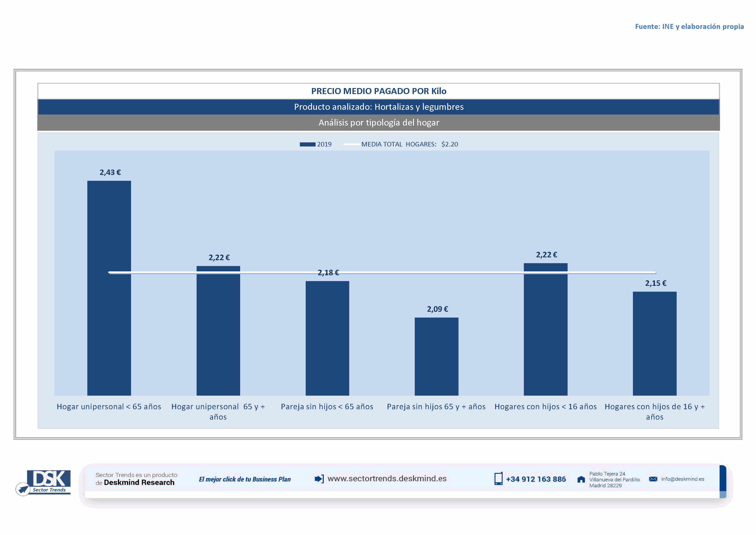Screen dimensions: 756x535
Task: Click the Producto analizado header bar
Action: coord(379,107)
